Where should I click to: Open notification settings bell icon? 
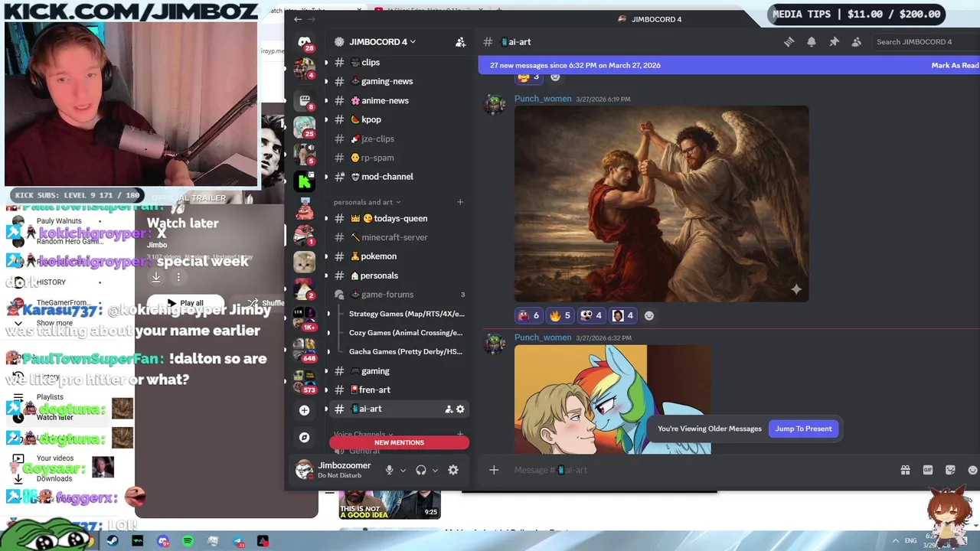click(812, 42)
